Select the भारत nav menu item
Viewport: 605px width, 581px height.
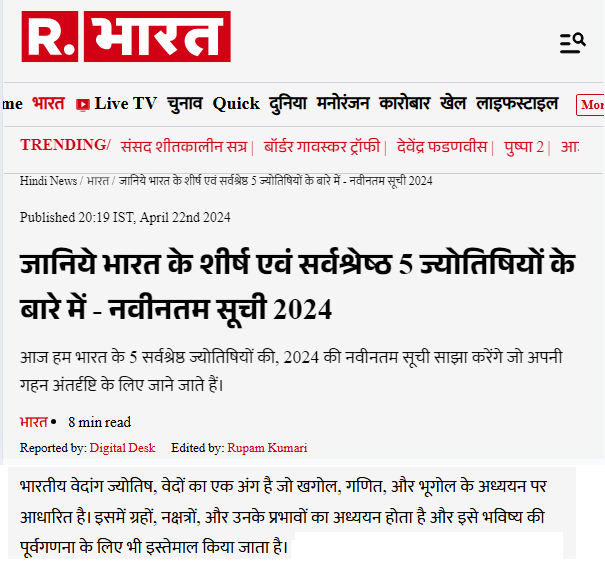tap(48, 104)
